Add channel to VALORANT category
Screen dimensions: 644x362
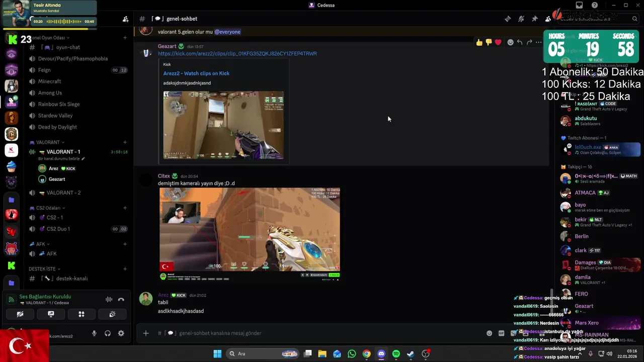pos(125,142)
